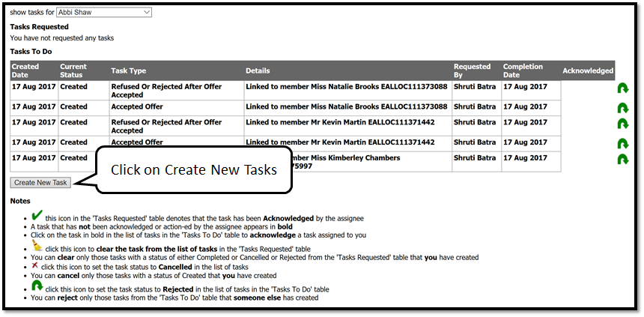The image size is (644, 317).
Task: Click the Create New Task button
Action: pyautogui.click(x=40, y=183)
